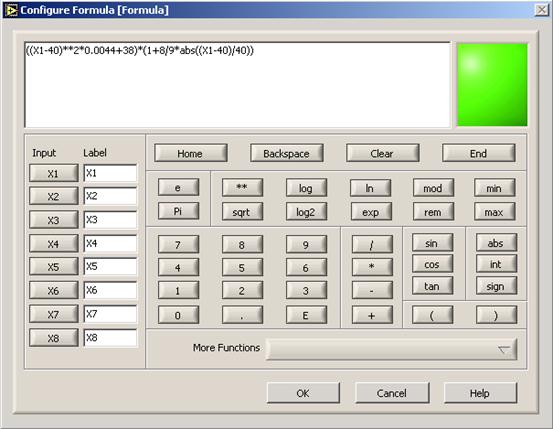This screenshot has height=429, width=553.
Task: Click the green formula validity indicator
Action: click(492, 85)
